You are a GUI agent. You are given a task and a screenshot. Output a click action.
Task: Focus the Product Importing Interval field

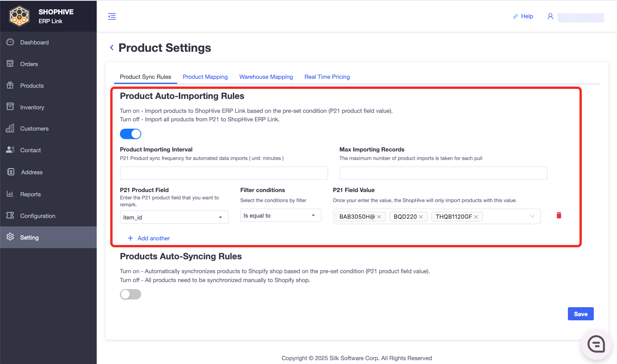224,173
